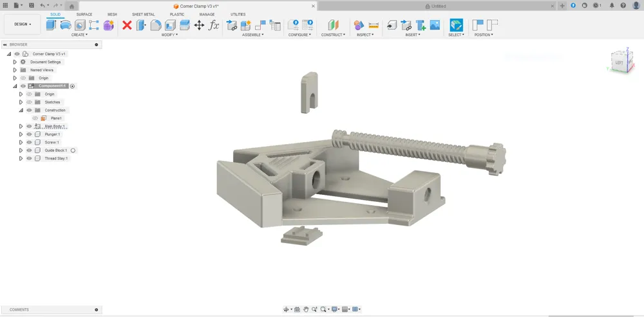Select the Hole tool
644x317 pixels.
point(80,25)
